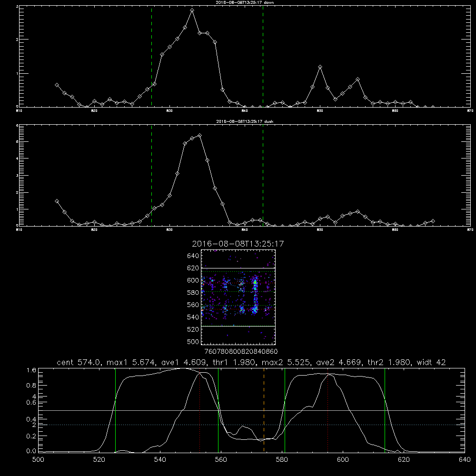Click the 0.2 label on bottom plot y-axis
Viewport: 476px width, 476px height.
pos(31,436)
